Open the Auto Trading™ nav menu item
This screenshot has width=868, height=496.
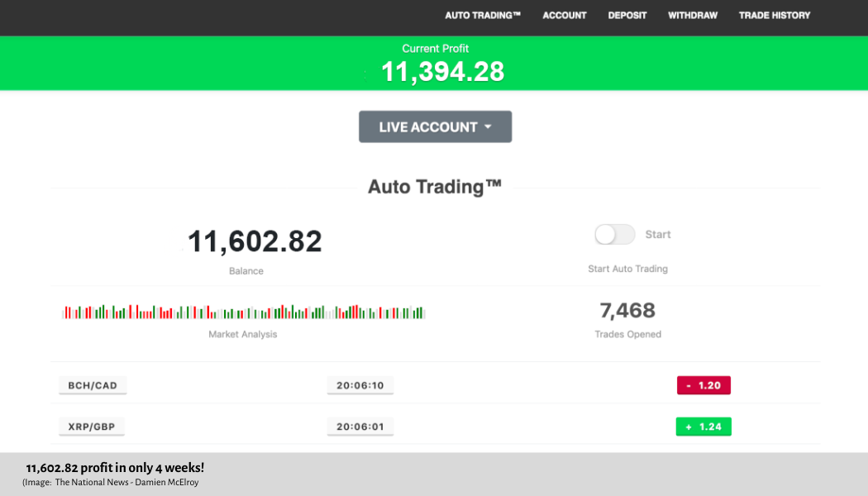pyautogui.click(x=483, y=15)
